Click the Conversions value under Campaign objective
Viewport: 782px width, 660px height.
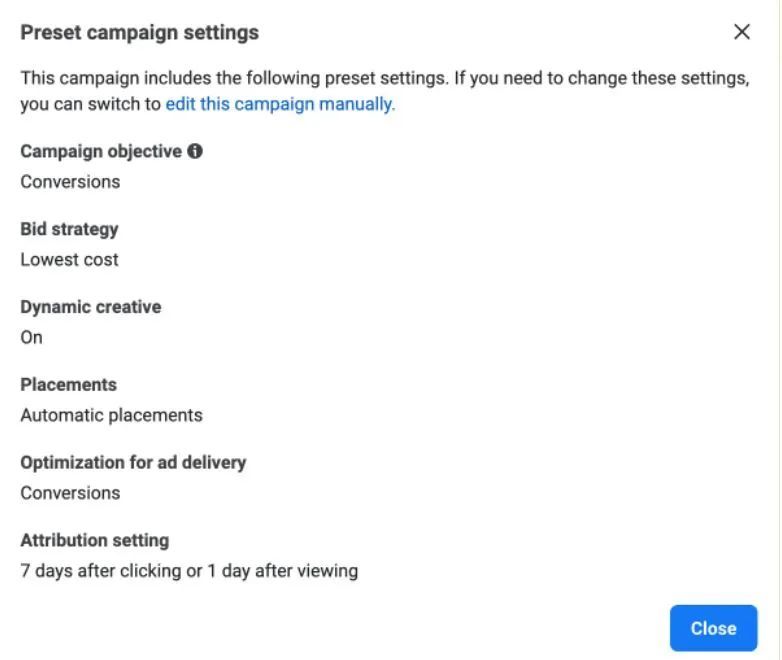coord(70,182)
